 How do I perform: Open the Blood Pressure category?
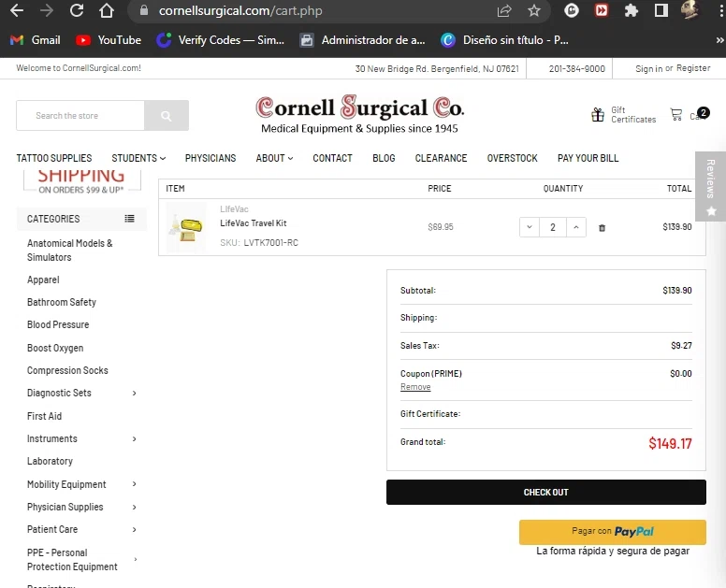(x=58, y=324)
